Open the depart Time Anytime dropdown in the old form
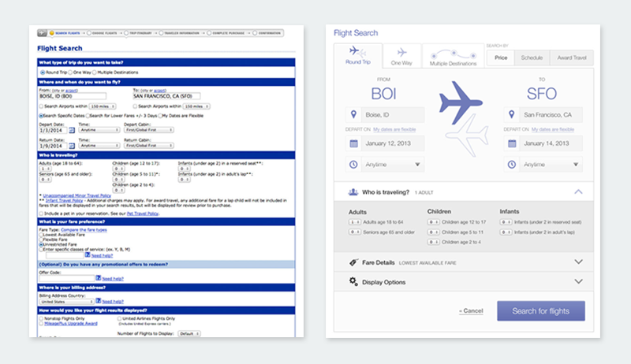631x364 pixels. tap(99, 130)
